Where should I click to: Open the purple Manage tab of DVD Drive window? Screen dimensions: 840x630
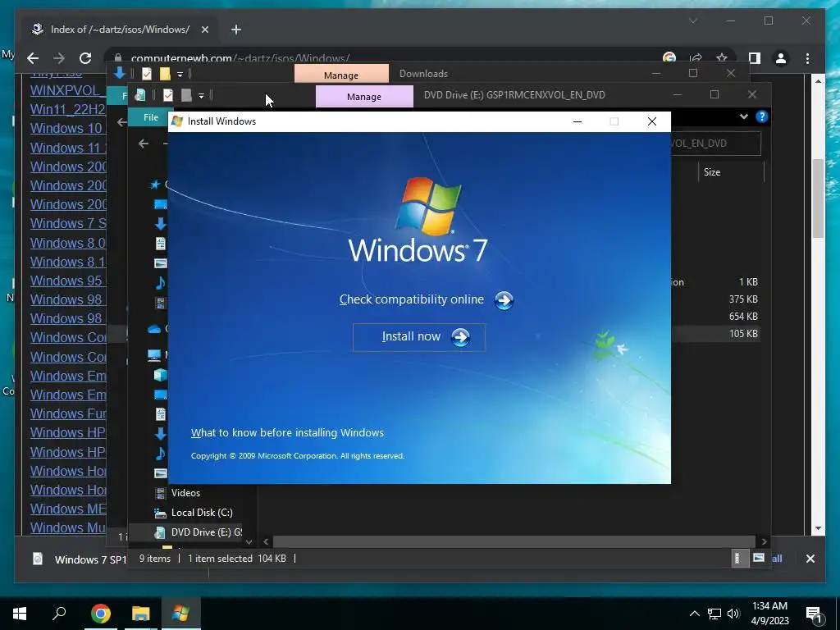click(364, 97)
